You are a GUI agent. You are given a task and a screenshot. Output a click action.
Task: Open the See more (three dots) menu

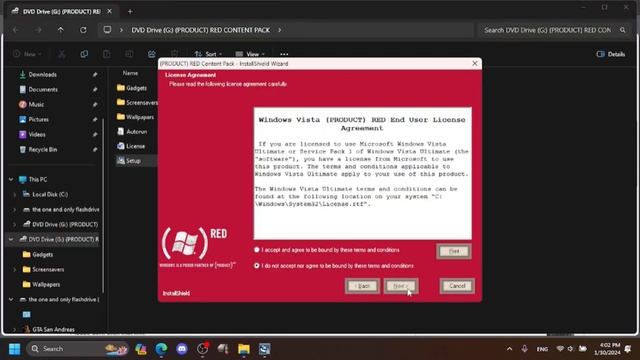(284, 54)
